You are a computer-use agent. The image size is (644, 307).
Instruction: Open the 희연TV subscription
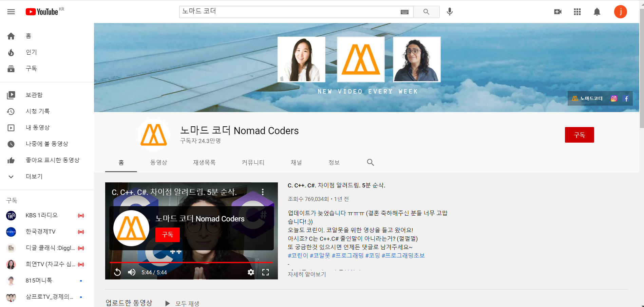(47, 264)
